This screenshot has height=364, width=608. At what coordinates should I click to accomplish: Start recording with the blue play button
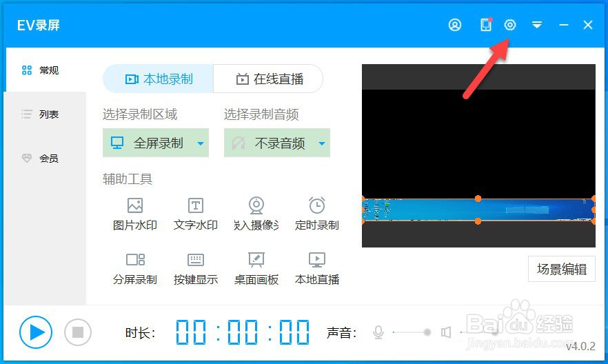[x=36, y=332]
